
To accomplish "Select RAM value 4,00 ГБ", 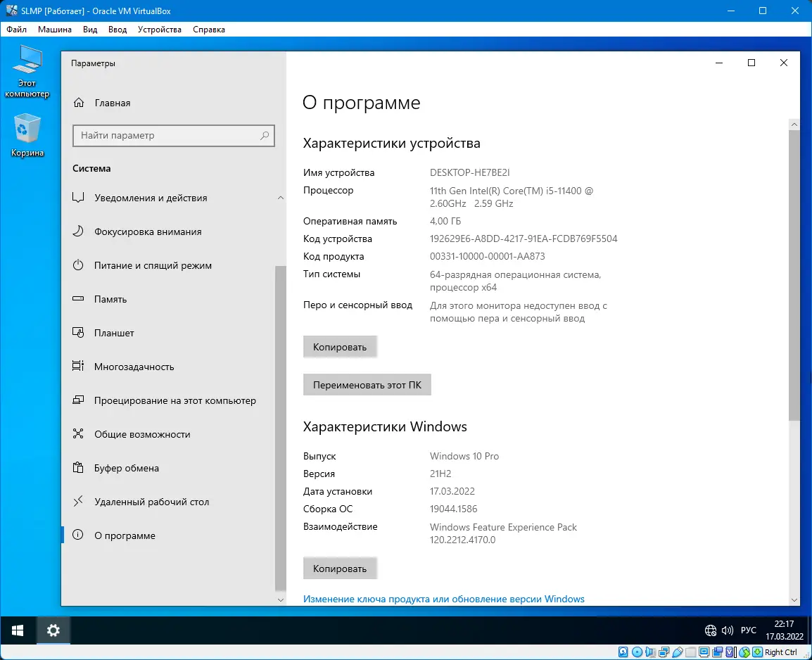I will (x=445, y=221).
